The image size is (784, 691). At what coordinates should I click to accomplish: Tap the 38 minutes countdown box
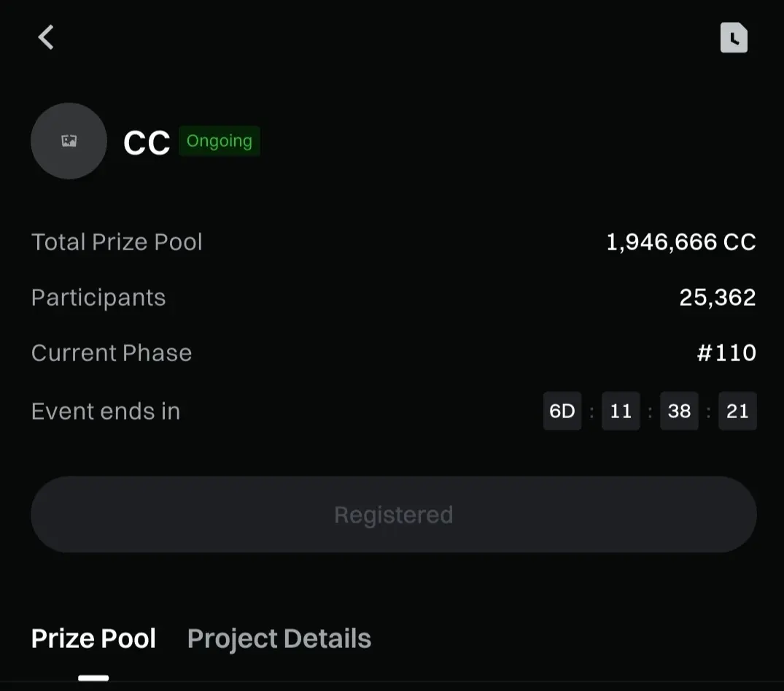coord(679,412)
